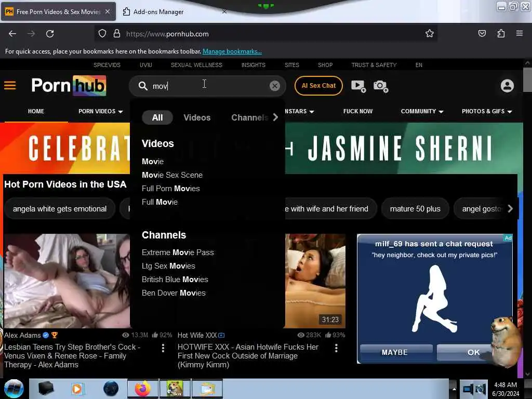Open site security info via the padlock icon
Screen dimensions: 532x399
(117, 34)
